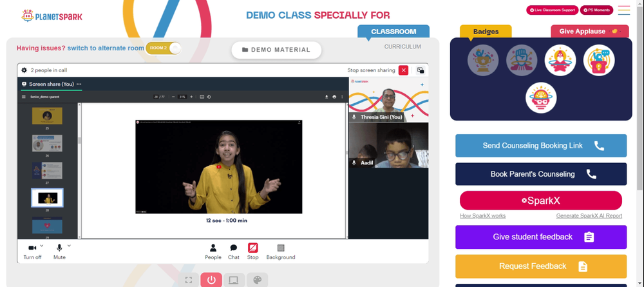
Task: Click the red power end-class button
Action: pyautogui.click(x=211, y=280)
